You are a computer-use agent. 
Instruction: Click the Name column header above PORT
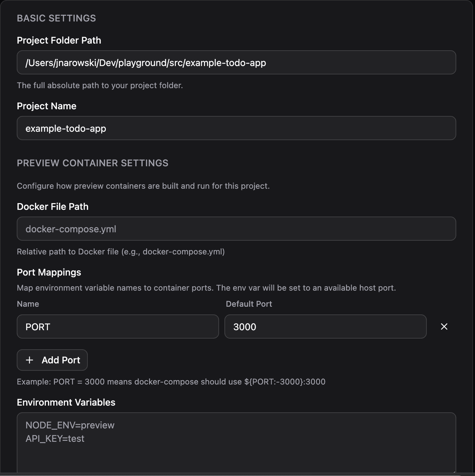(28, 304)
